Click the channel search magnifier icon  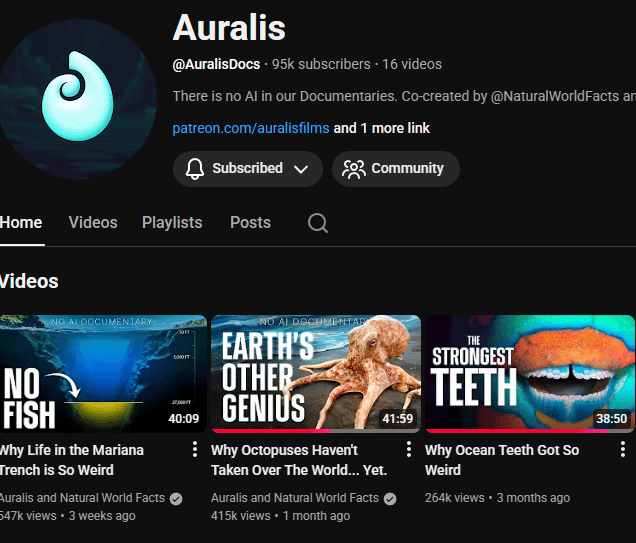tap(318, 223)
